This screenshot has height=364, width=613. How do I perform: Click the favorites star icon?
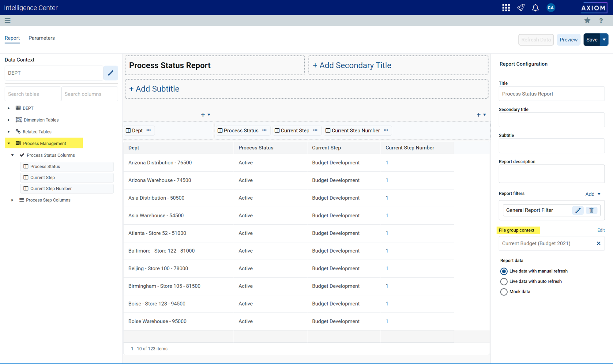pyautogui.click(x=587, y=21)
